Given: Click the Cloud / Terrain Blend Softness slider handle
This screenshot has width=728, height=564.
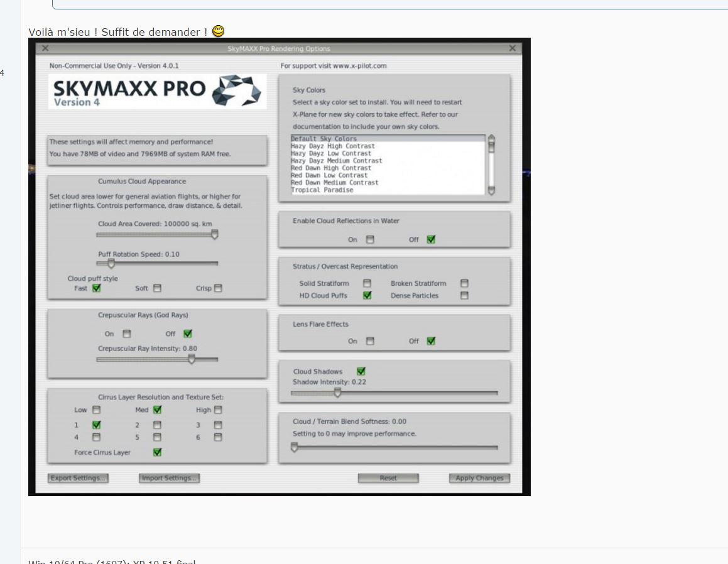Looking at the screenshot, I should pyautogui.click(x=295, y=447).
